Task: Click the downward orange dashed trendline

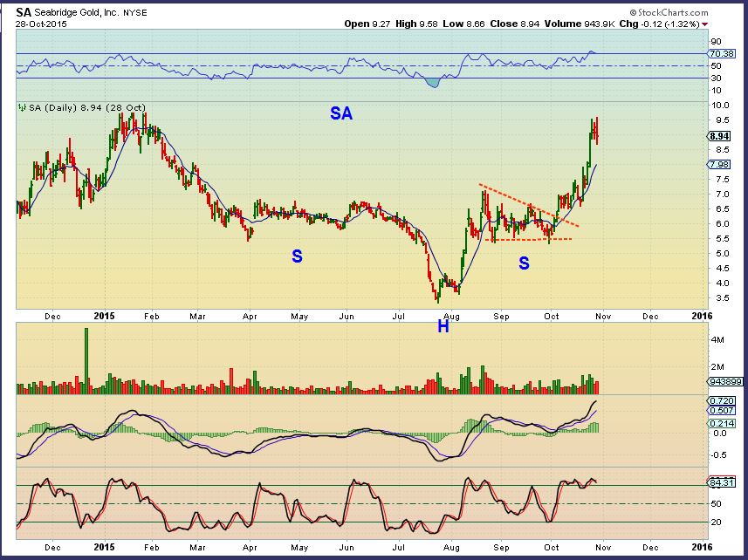Action: click(x=529, y=205)
